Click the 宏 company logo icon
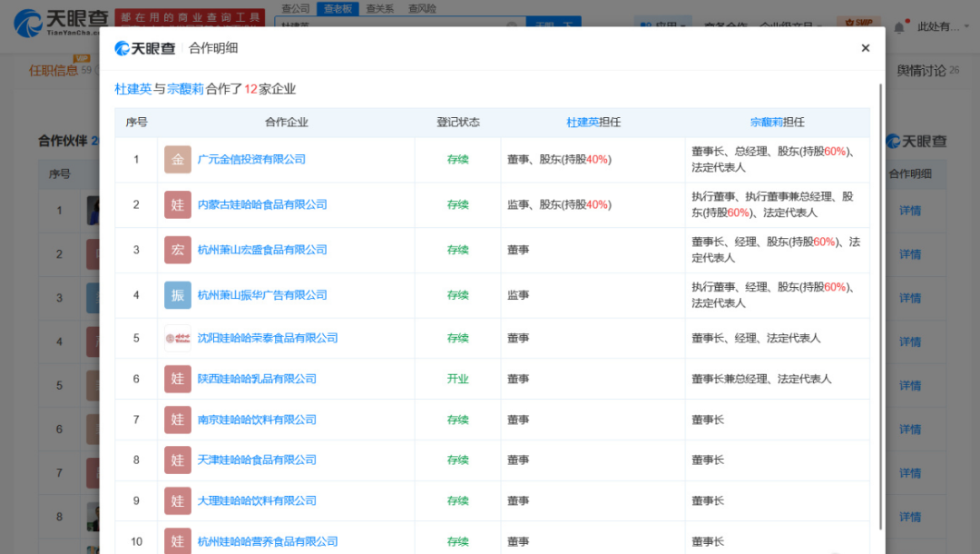The height and width of the screenshot is (554, 980). 178,250
